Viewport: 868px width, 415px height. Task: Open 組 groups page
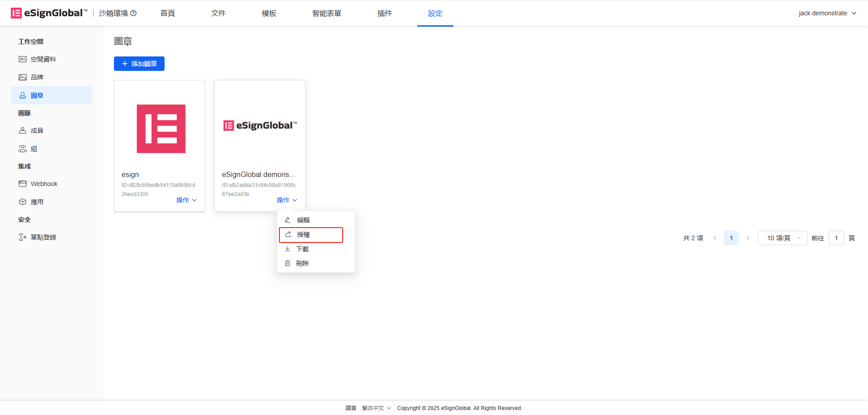pyautogui.click(x=52, y=149)
